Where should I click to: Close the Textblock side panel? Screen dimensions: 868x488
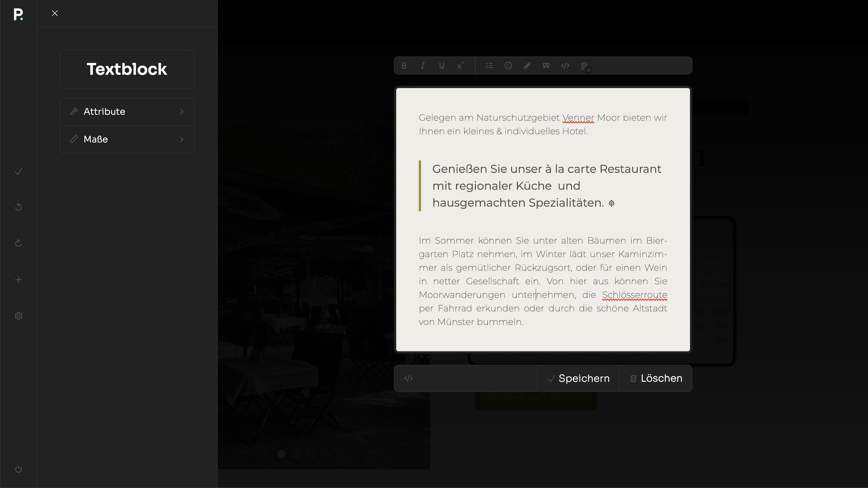coord(55,14)
